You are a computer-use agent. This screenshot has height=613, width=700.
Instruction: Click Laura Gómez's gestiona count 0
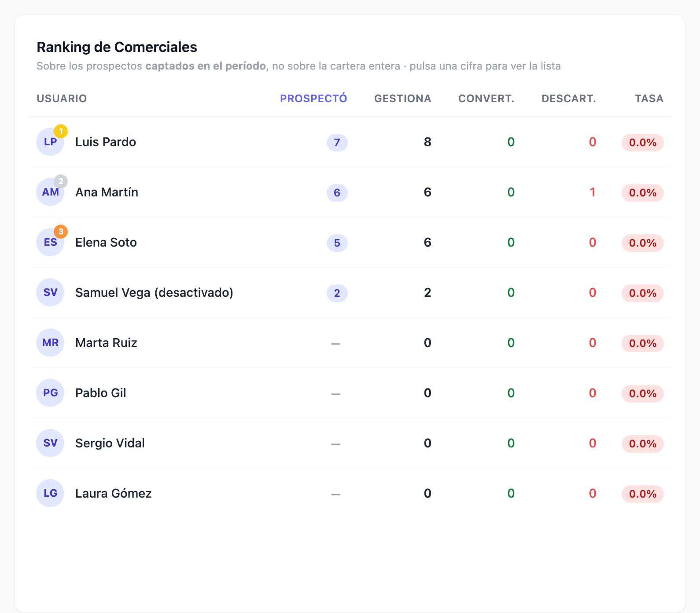[427, 494]
